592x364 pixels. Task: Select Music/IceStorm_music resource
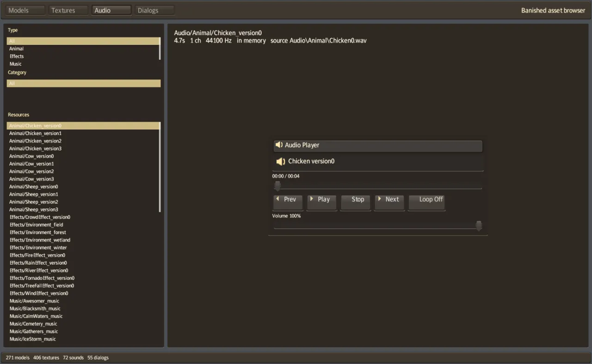[x=83, y=339]
